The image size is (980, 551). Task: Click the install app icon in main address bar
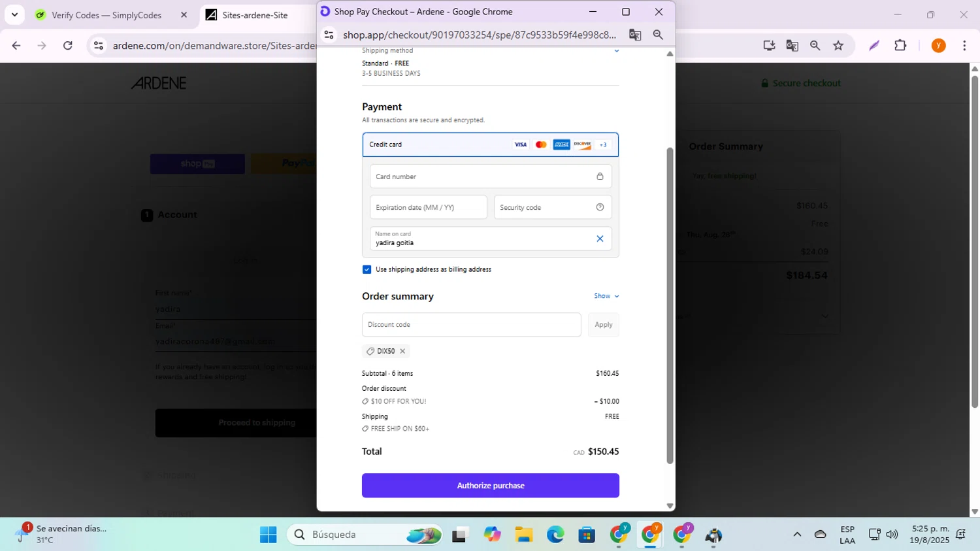769,45
